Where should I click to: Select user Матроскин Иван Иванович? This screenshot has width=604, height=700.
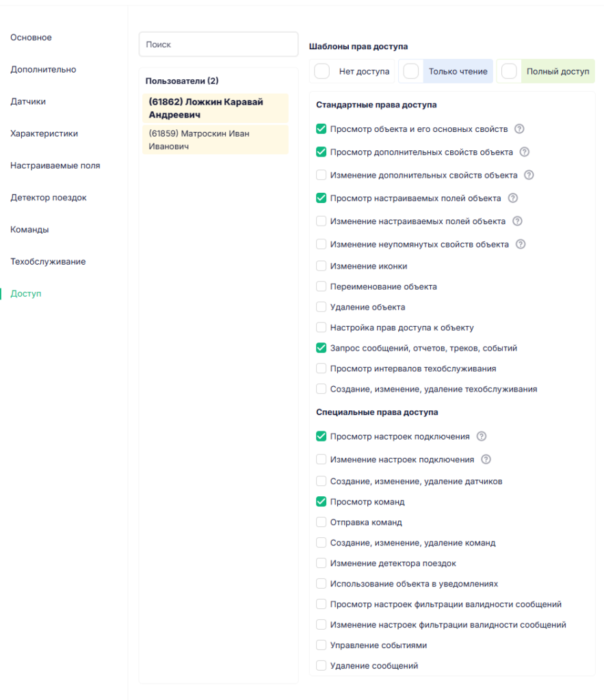pyautogui.click(x=215, y=139)
